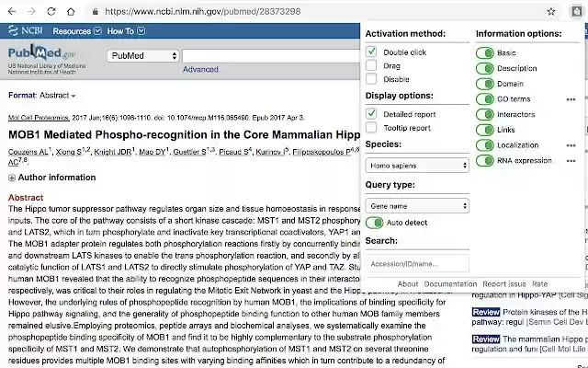Image resolution: width=588 pixels, height=368 pixels.
Task: Open the How To menu dropdown
Action: [x=126, y=31]
